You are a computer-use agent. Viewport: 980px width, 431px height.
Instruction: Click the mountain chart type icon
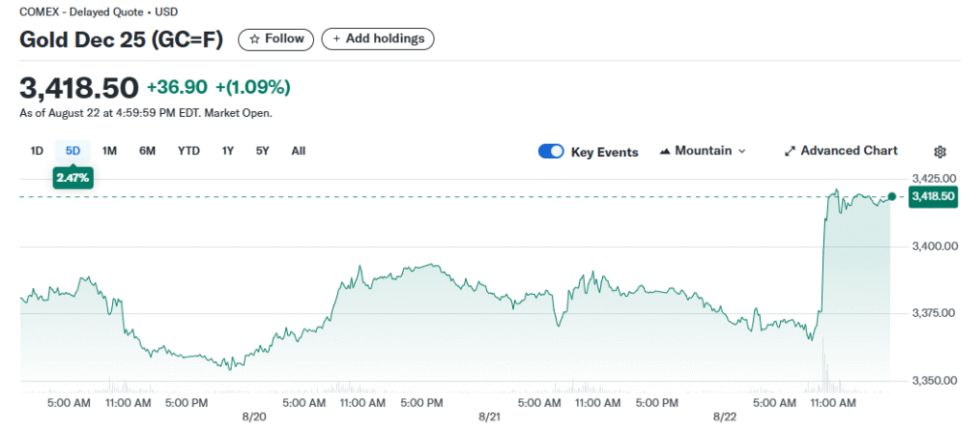coord(665,151)
